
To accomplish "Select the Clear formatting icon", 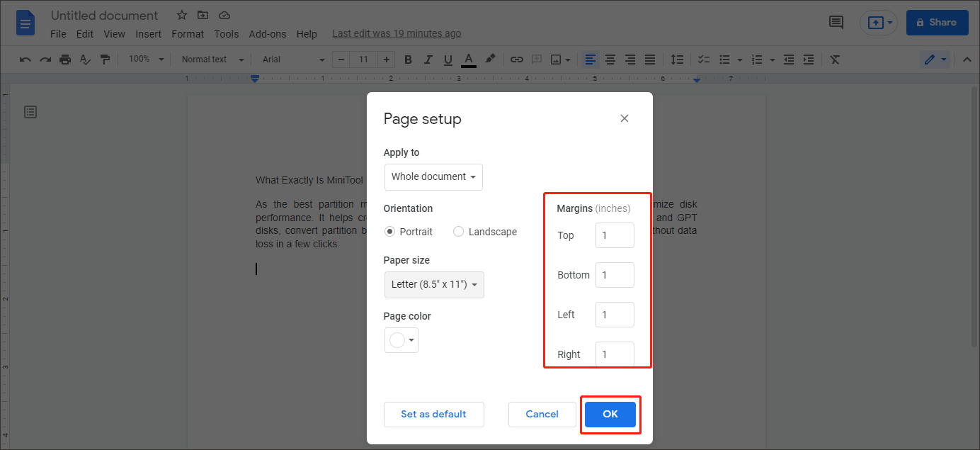I will (x=834, y=59).
